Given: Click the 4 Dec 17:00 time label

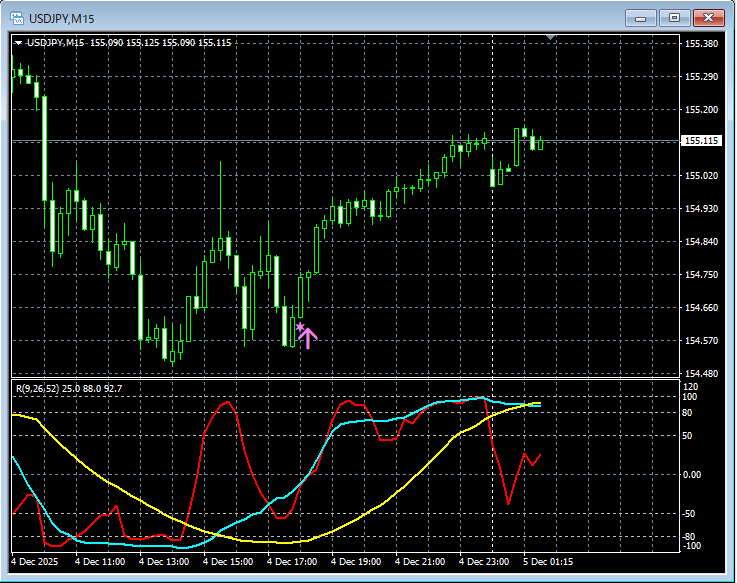Looking at the screenshot, I should click(x=293, y=562).
